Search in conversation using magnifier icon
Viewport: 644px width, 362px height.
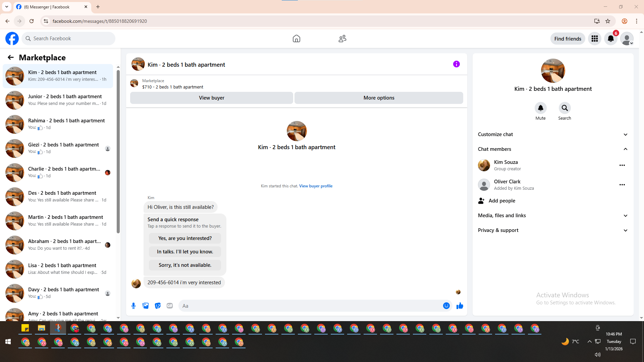coord(565,108)
